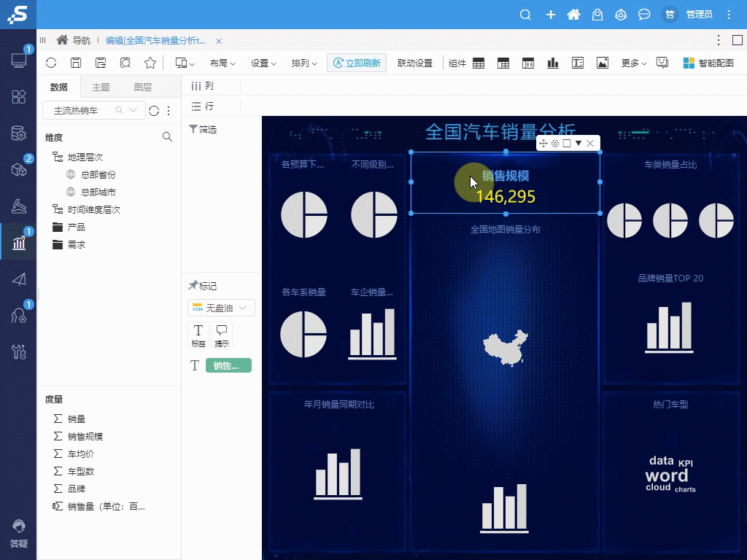Click the save icon in toolbar
This screenshot has width=747, height=560.
(76, 63)
